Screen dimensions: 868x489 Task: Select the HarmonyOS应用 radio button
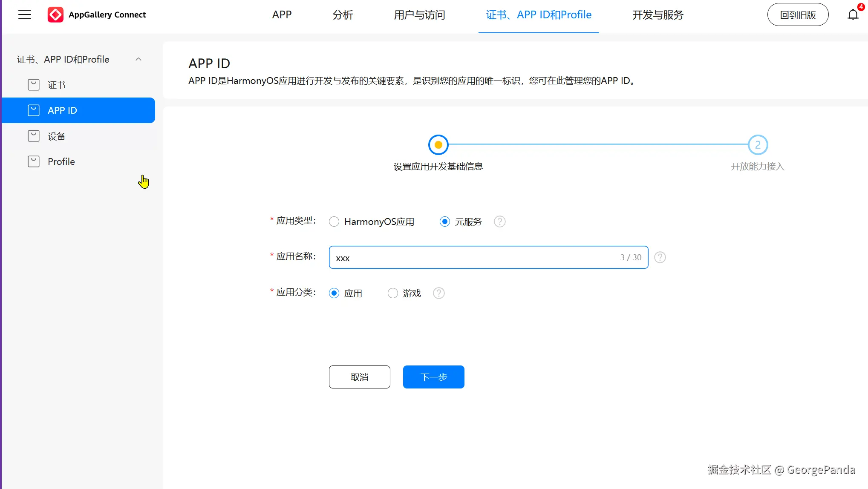[x=334, y=221]
